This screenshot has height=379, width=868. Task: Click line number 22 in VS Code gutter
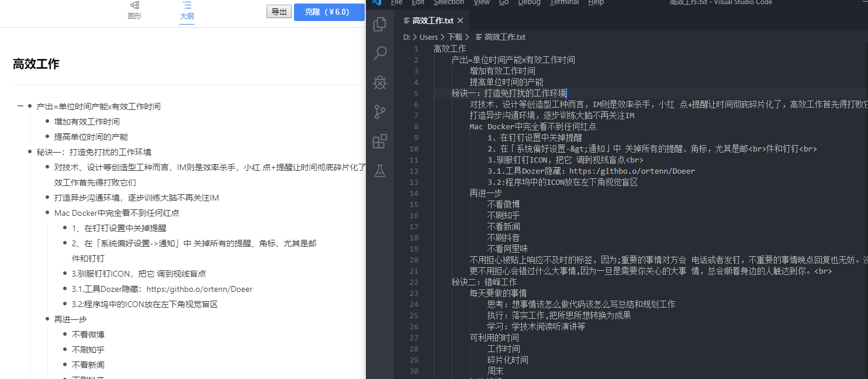pyautogui.click(x=414, y=282)
